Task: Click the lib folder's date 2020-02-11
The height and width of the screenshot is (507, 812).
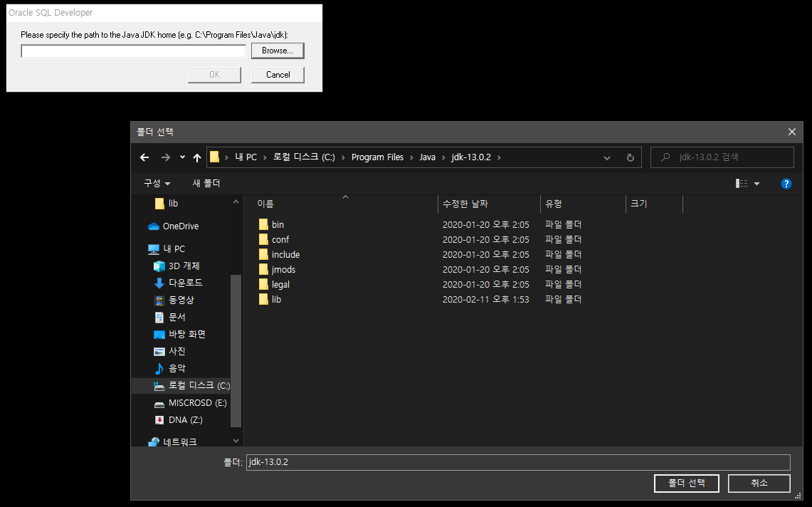Action: coord(486,300)
